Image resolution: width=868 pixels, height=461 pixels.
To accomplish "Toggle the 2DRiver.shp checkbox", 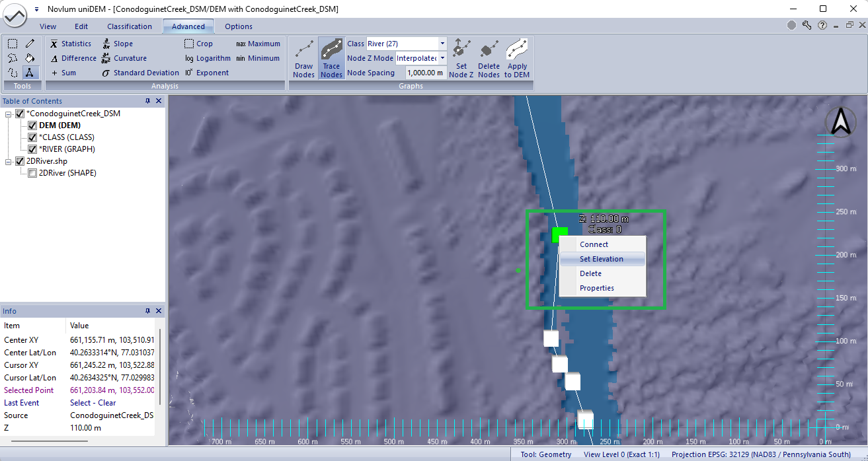I will click(20, 161).
